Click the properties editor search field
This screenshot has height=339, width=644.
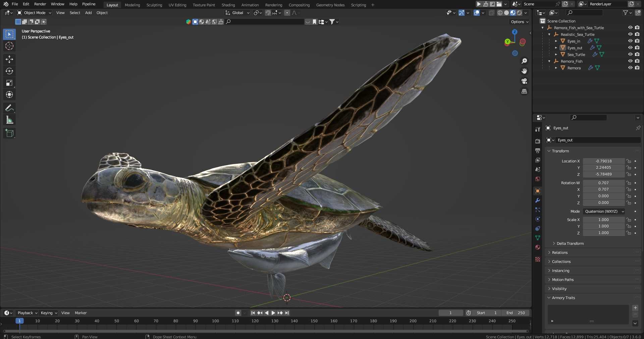[x=588, y=118]
